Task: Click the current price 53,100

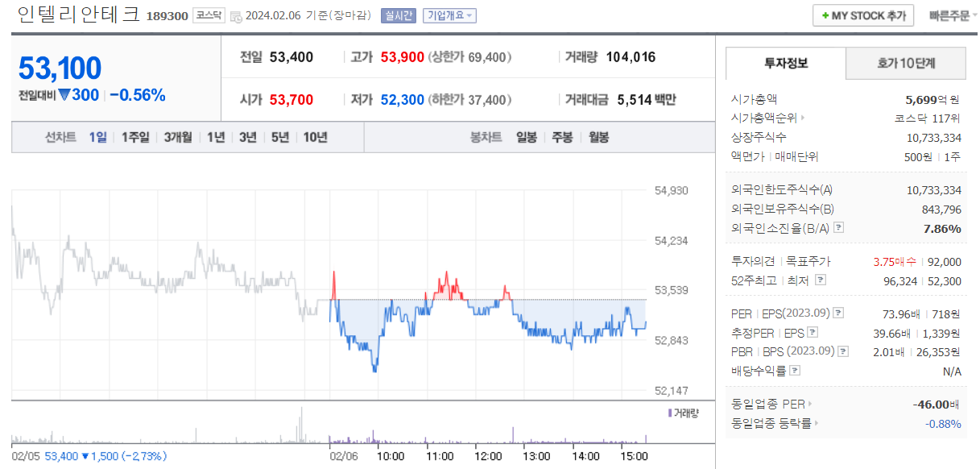Action: 60,68
